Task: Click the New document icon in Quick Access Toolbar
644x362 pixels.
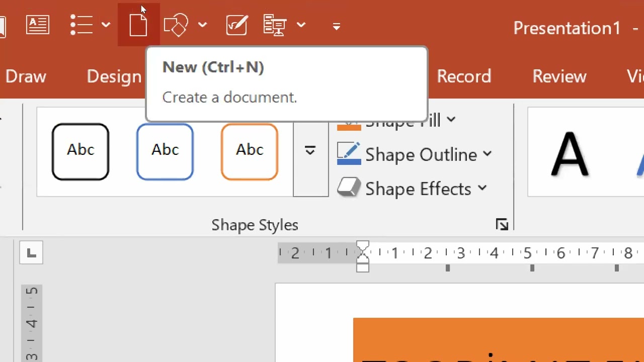Action: (138, 25)
